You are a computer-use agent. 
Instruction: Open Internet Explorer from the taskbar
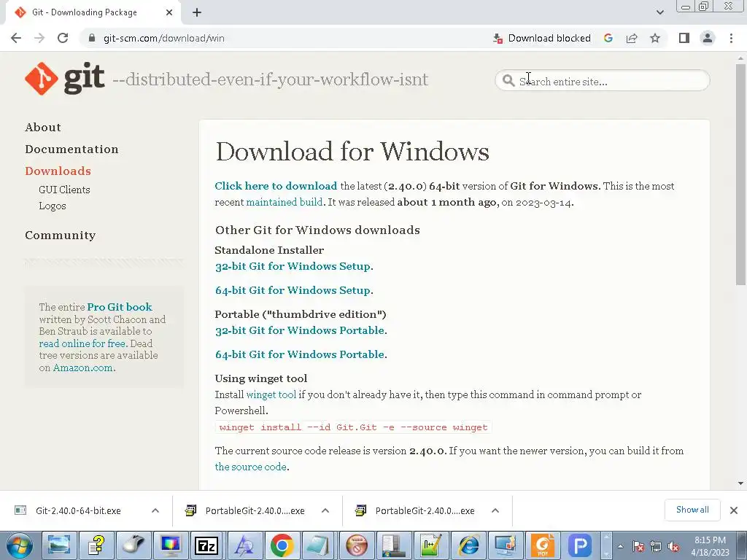pos(468,545)
